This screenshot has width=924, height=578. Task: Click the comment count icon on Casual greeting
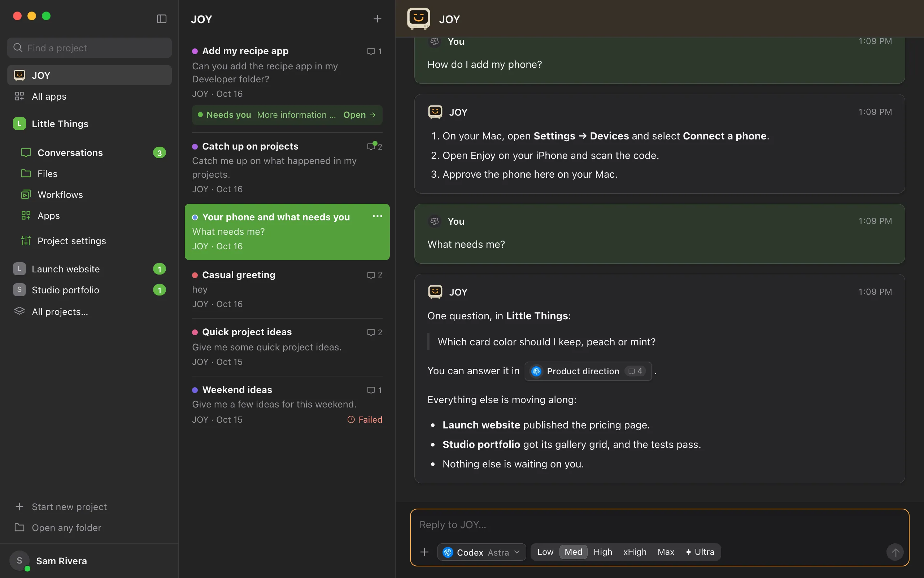(371, 275)
